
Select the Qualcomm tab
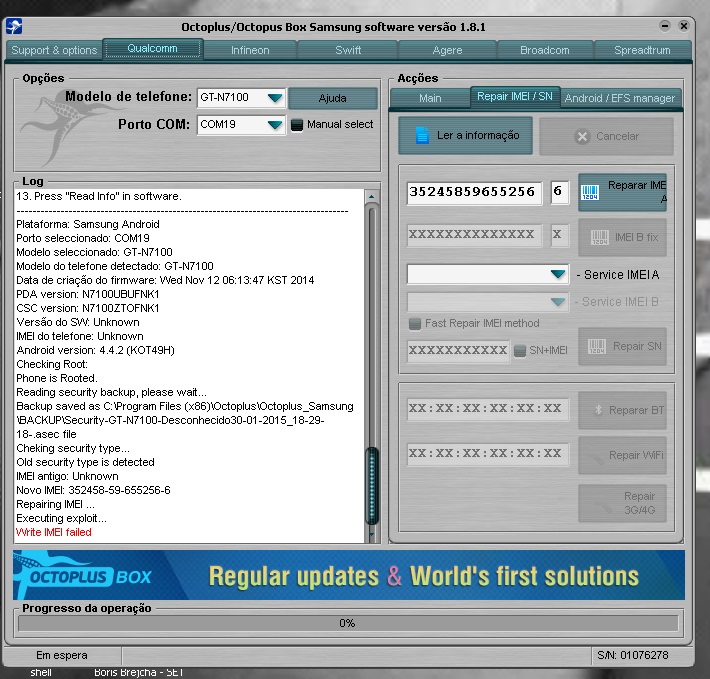pos(153,48)
